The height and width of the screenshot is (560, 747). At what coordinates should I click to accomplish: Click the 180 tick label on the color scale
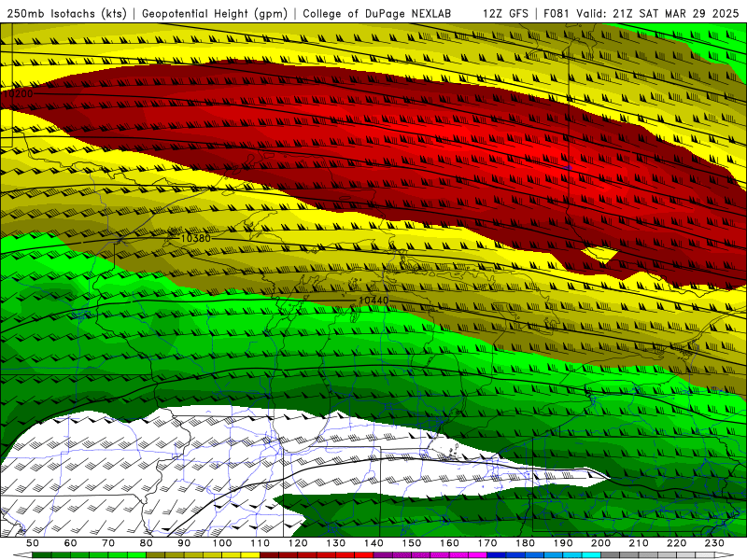point(525,543)
